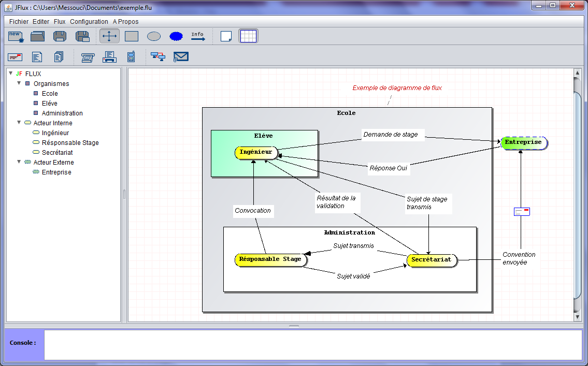
Task: Click the Acteur Externe tree label
Action: point(54,162)
